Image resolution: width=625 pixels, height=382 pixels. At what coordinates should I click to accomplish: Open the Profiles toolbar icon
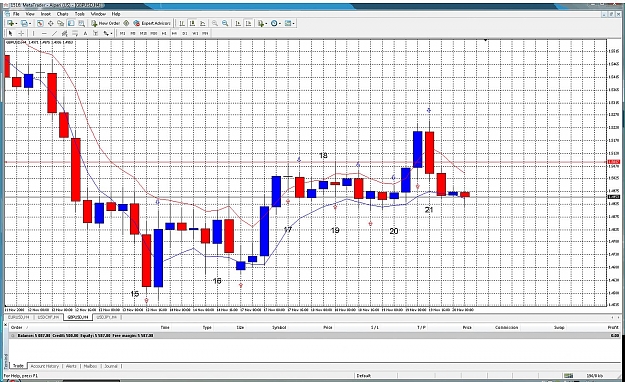[x=25, y=23]
